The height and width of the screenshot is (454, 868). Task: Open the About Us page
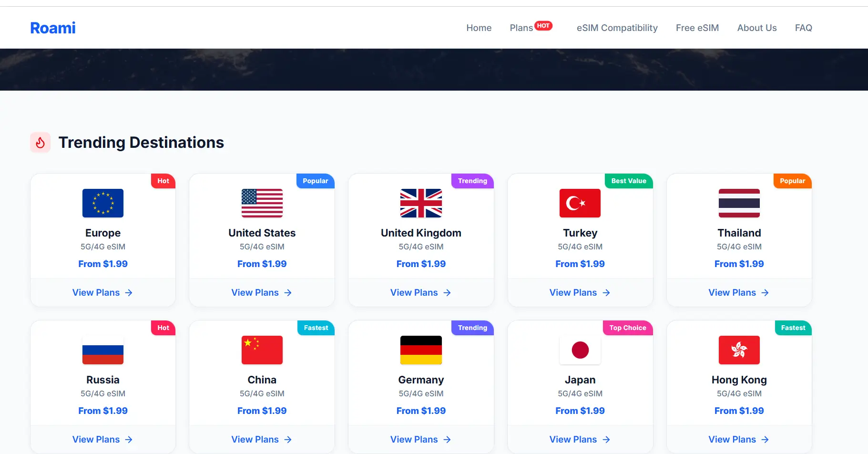[x=756, y=28]
